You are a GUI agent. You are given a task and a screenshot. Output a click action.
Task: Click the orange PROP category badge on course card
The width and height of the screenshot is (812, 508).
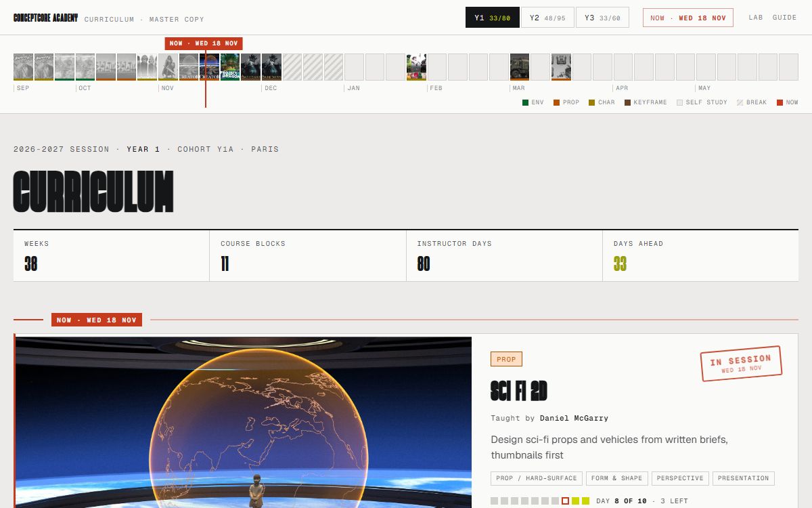[x=506, y=360]
